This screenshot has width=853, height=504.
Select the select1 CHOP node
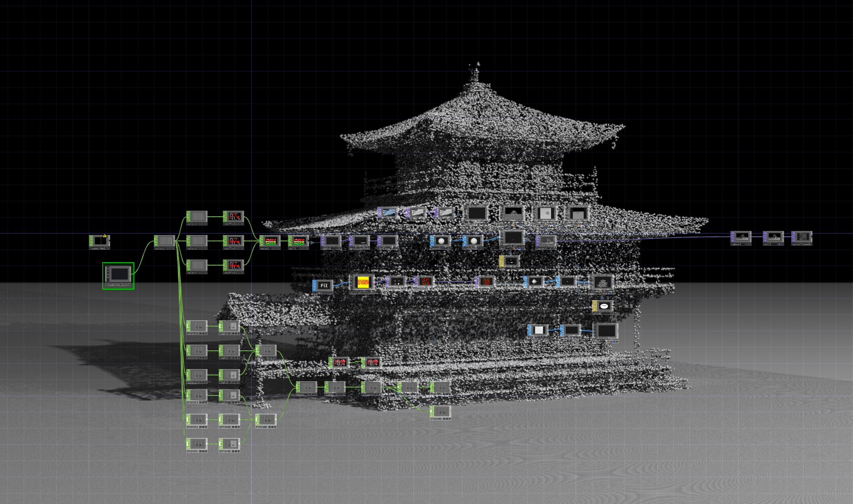(x=165, y=241)
